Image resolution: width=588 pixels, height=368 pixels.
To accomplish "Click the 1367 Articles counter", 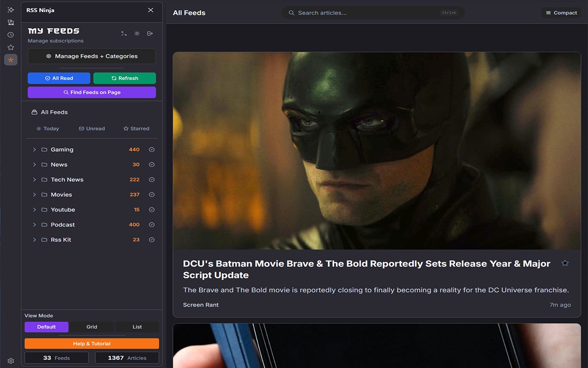I will [x=127, y=358].
